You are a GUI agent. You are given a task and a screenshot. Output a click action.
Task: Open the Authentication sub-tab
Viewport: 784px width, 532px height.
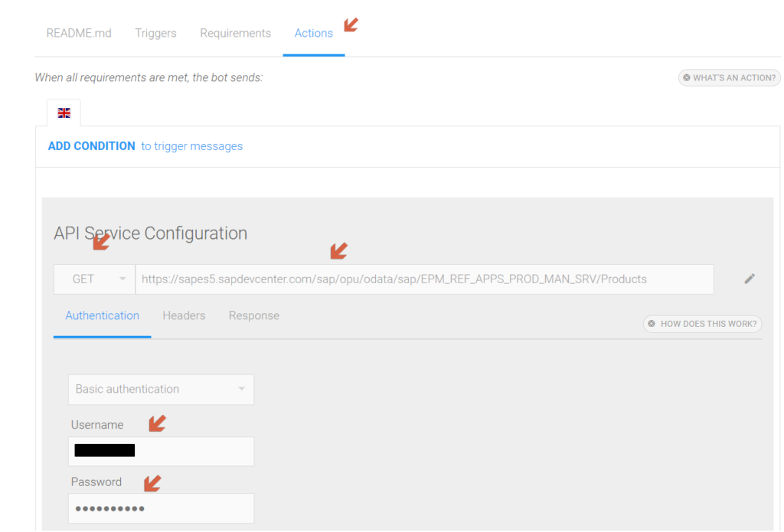pyautogui.click(x=102, y=315)
